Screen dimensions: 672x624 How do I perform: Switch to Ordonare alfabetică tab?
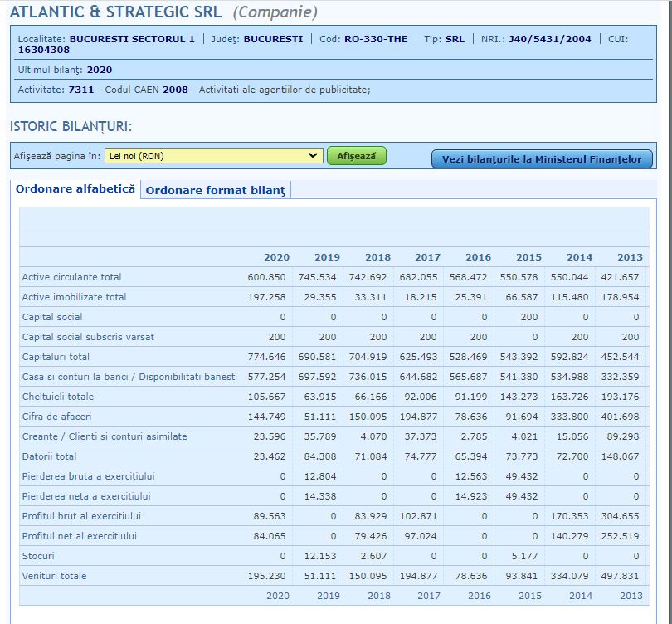(x=75, y=189)
